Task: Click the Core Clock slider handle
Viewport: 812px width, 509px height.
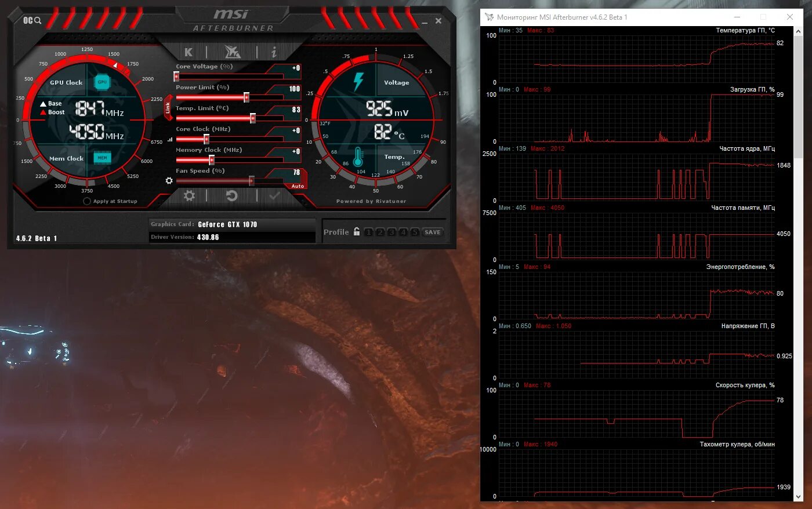Action: coord(206,139)
